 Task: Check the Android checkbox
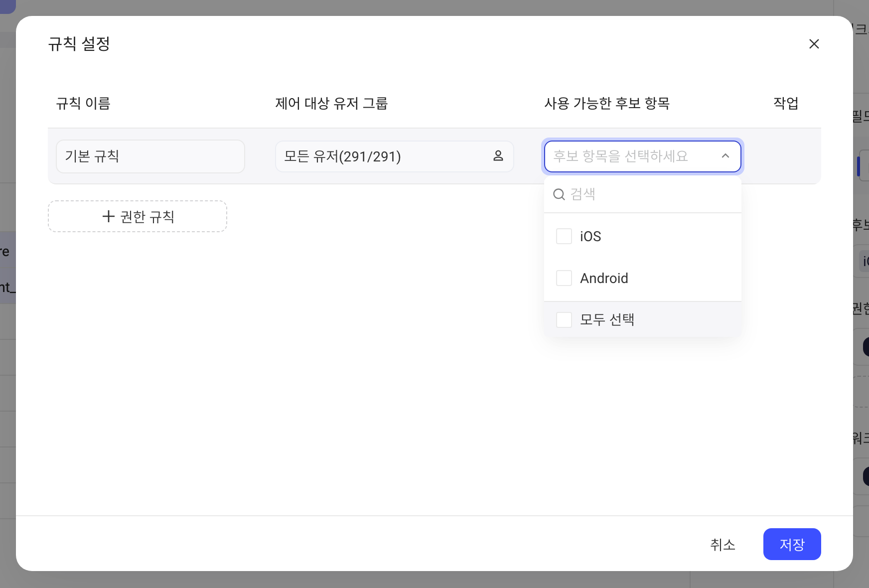click(564, 278)
